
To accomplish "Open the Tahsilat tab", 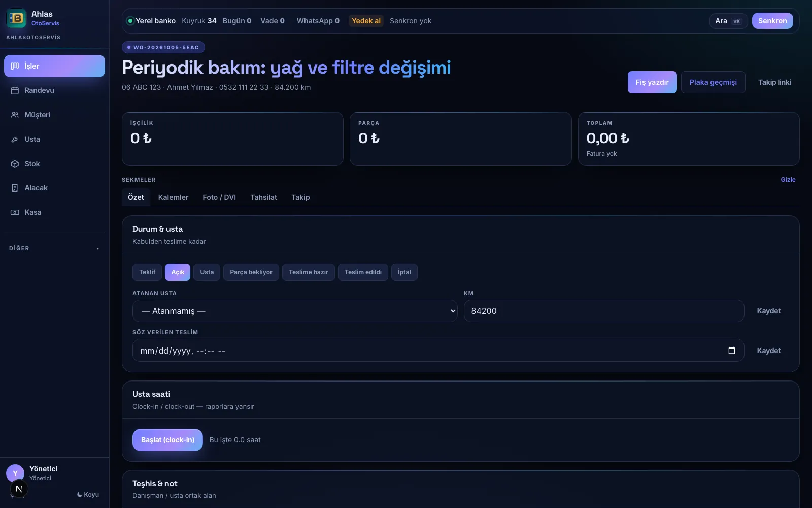I will pos(263,197).
